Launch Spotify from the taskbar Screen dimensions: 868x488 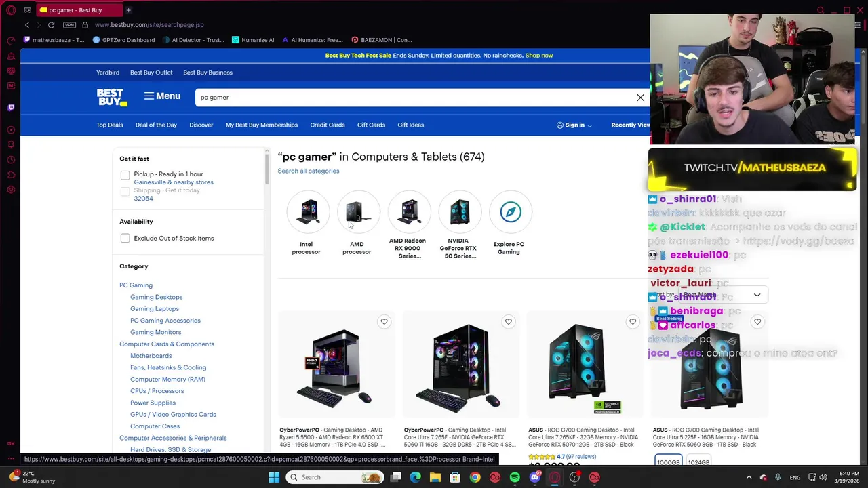515,477
